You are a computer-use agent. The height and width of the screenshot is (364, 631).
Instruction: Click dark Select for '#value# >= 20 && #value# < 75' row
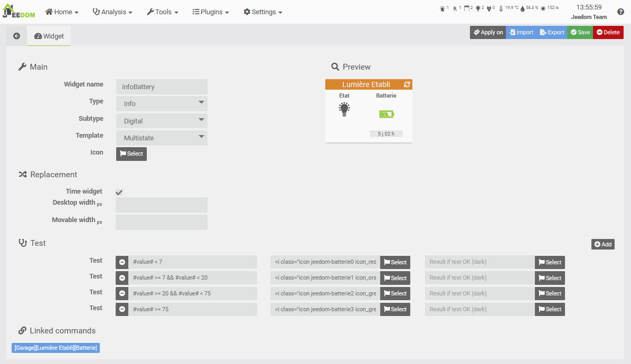point(550,293)
